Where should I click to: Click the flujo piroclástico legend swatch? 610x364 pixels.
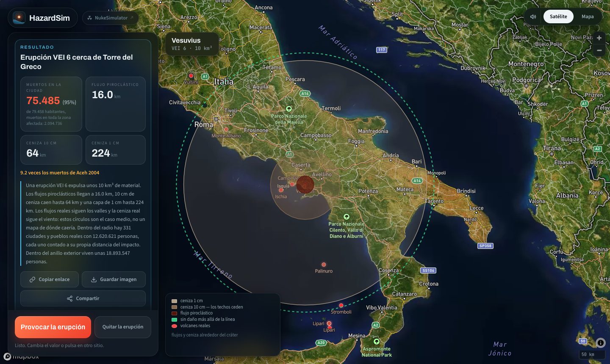[174, 313]
